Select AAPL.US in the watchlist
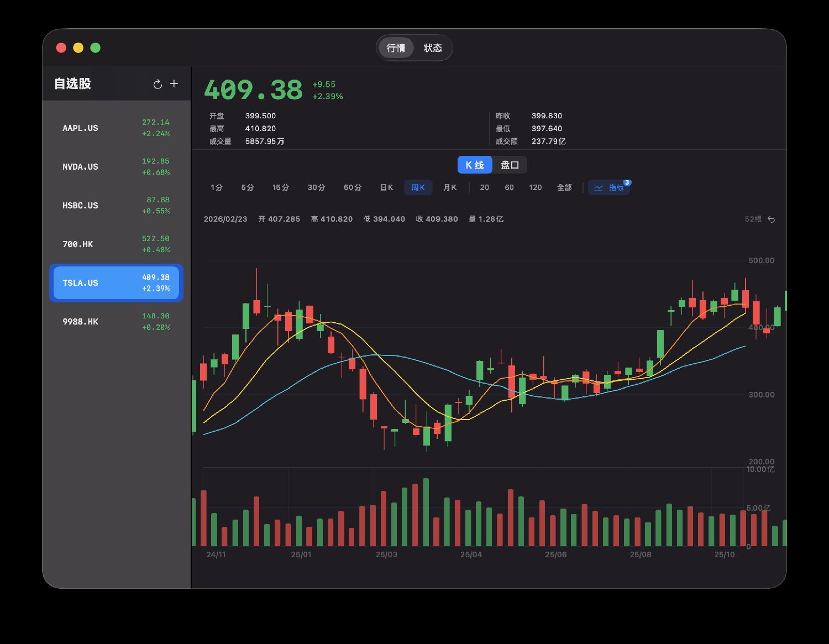 click(x=116, y=128)
